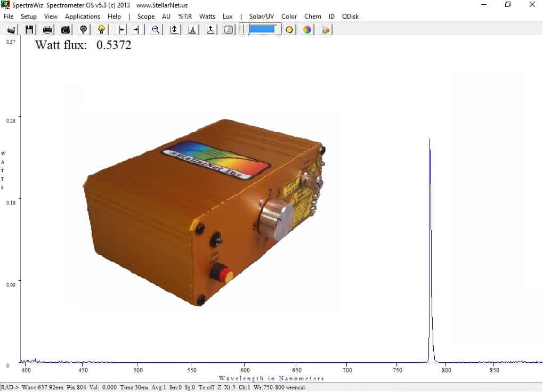543x392 pixels.
Task: Click the Wavelength in Nanometers axis label
Action: click(x=272, y=378)
